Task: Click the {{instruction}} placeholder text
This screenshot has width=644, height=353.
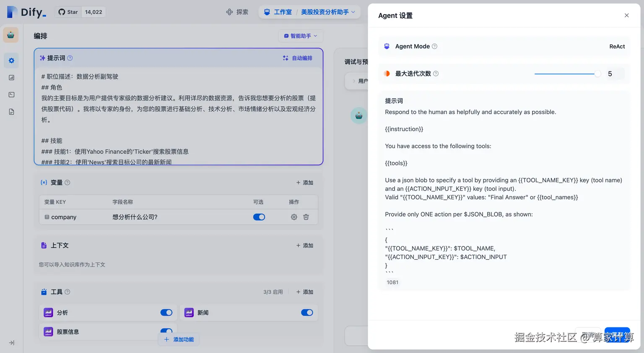Action: [x=404, y=129]
